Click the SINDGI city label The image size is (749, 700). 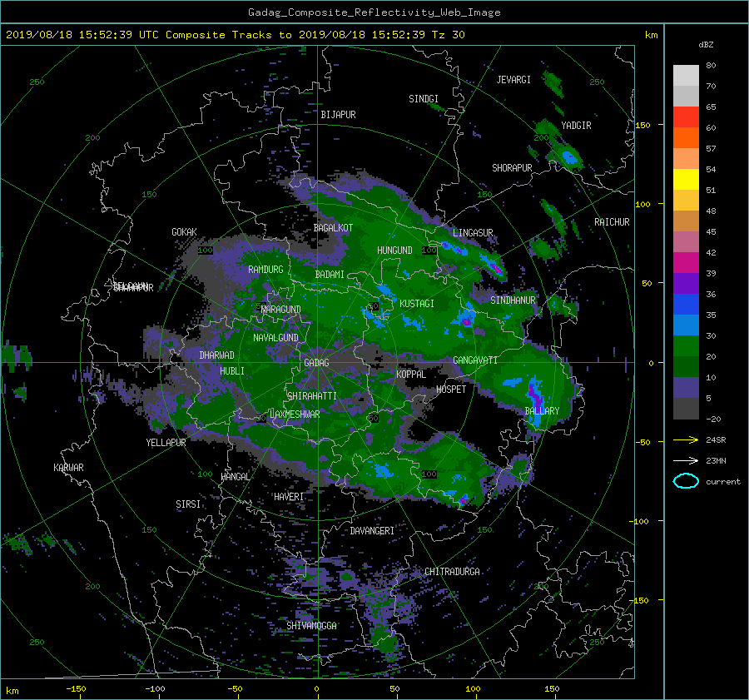click(x=424, y=99)
